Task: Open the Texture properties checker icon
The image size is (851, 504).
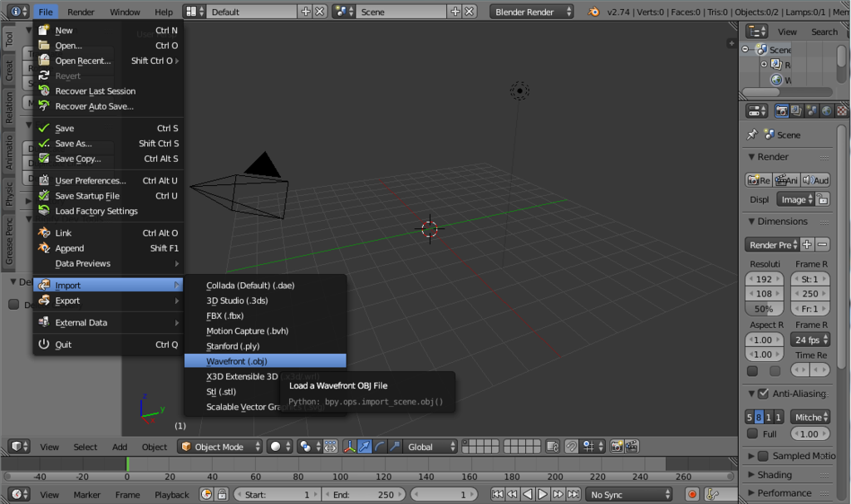Action: pos(842,110)
